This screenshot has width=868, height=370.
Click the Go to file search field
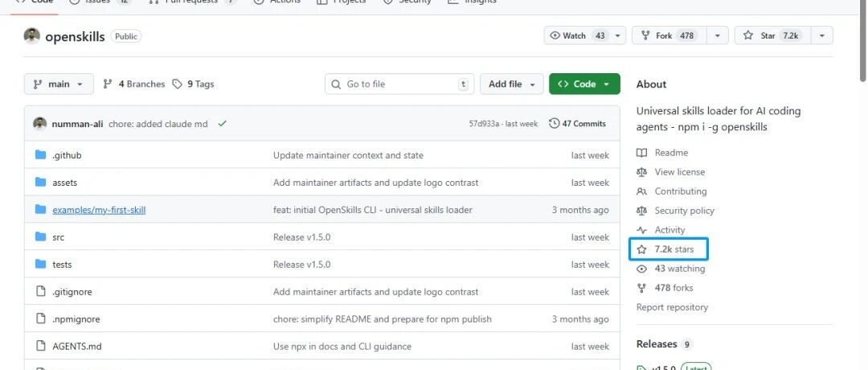click(399, 84)
